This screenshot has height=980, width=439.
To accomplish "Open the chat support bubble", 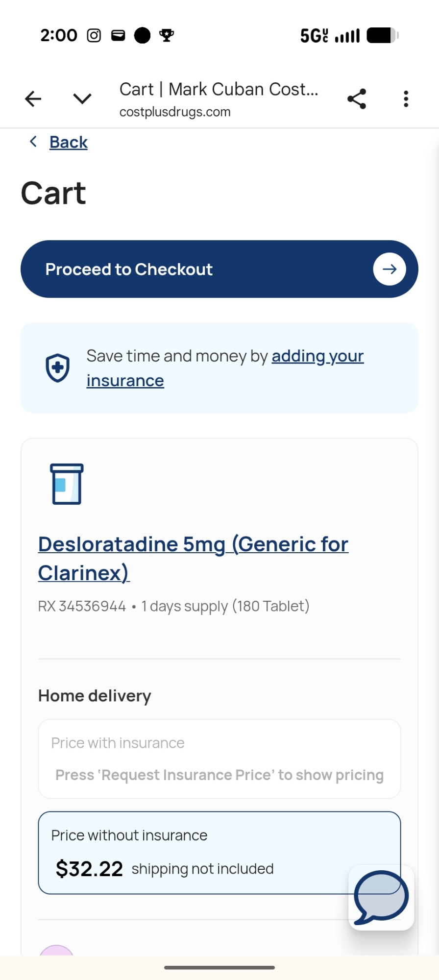I will coord(381,897).
